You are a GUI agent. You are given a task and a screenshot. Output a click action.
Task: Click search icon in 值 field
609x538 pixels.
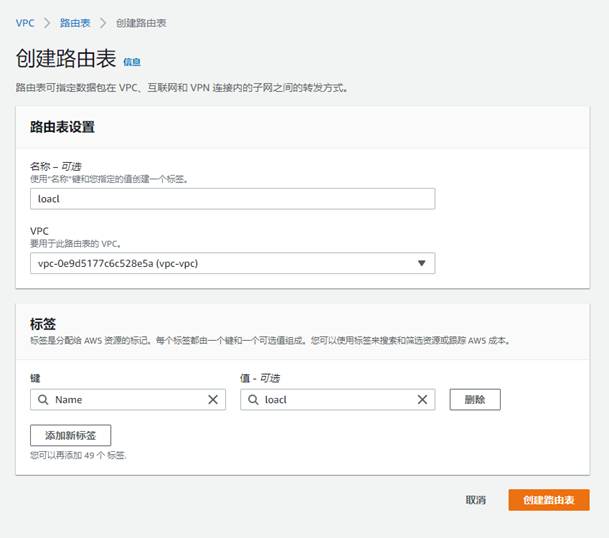[253, 399]
